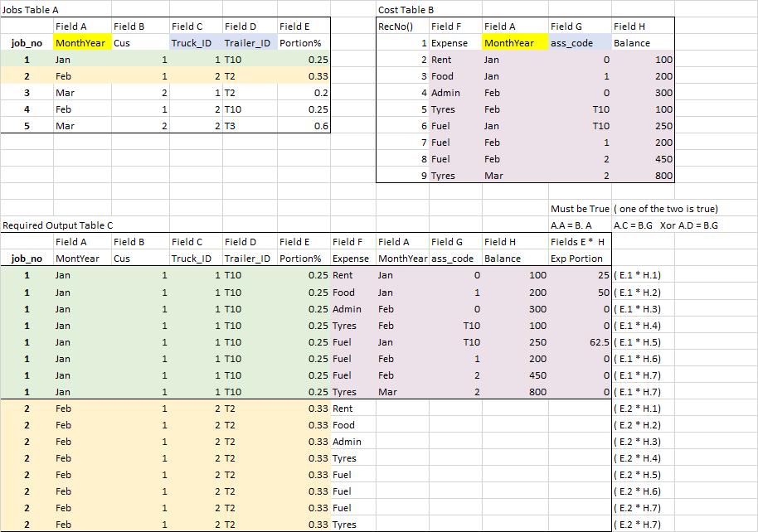Click the "Required Output Table C" heading
The height and width of the screenshot is (532, 758).
(x=58, y=225)
